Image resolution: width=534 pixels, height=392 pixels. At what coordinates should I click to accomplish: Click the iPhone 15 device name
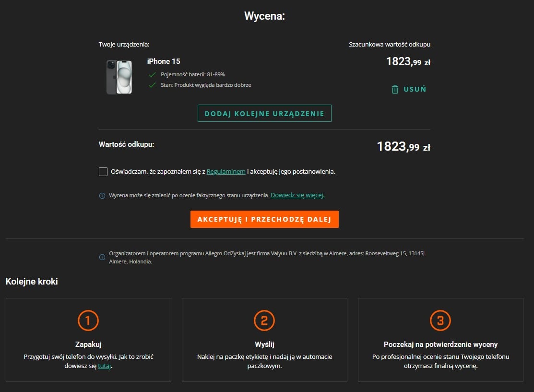(164, 61)
